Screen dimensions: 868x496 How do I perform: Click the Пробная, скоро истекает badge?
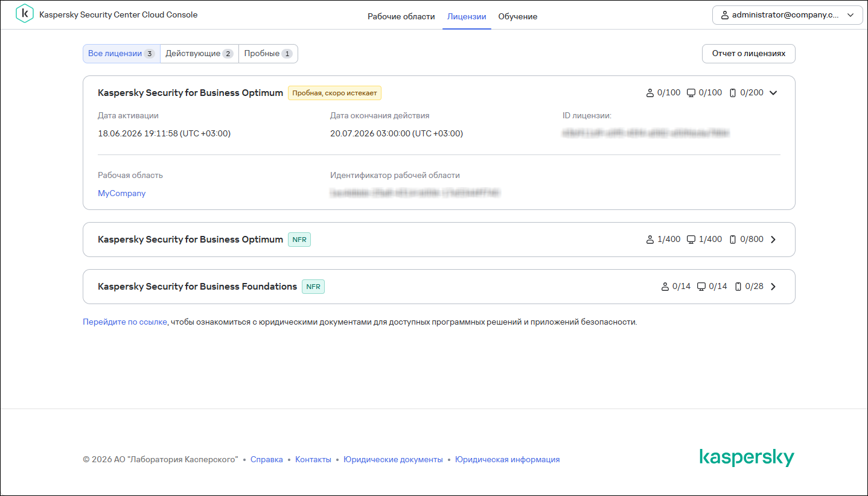[x=334, y=93]
